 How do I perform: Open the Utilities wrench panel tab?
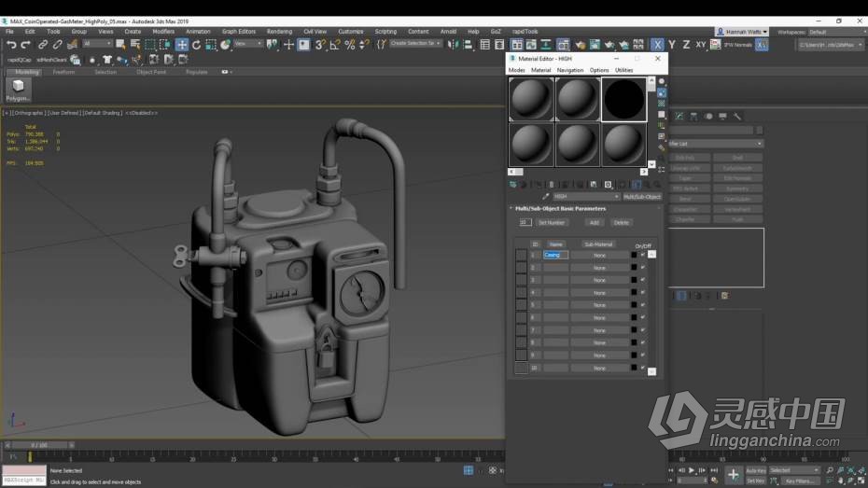click(x=736, y=117)
